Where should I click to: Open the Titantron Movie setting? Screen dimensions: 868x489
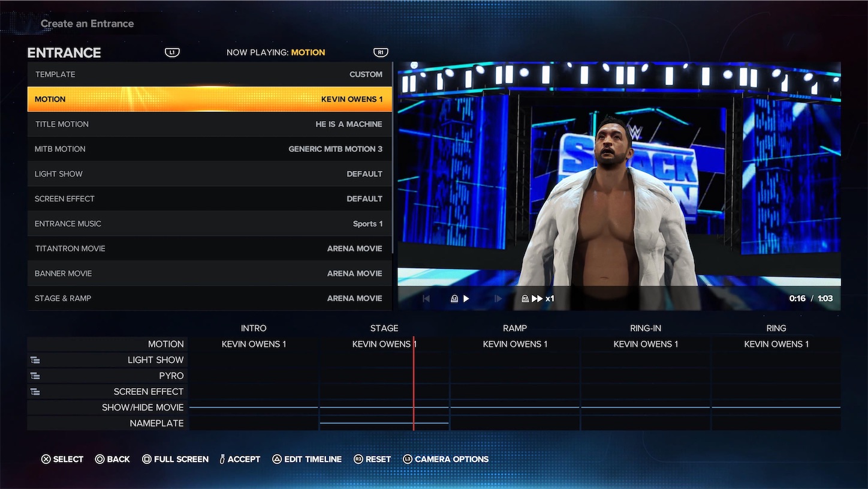coord(210,248)
